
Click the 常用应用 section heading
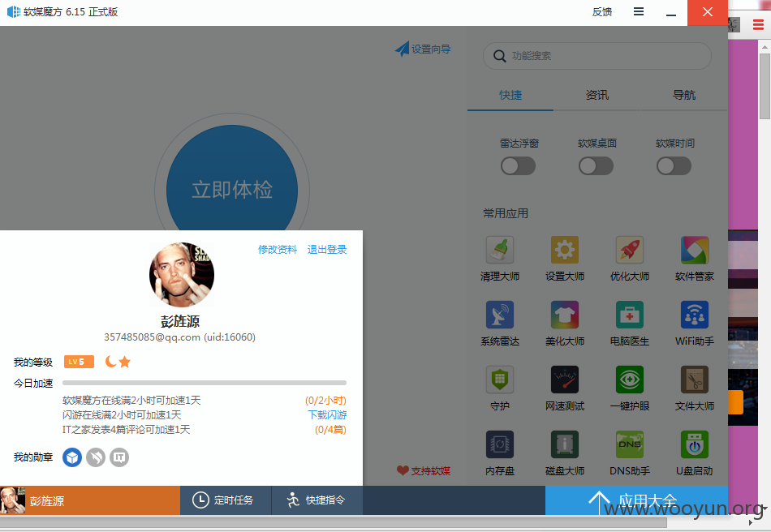point(506,213)
